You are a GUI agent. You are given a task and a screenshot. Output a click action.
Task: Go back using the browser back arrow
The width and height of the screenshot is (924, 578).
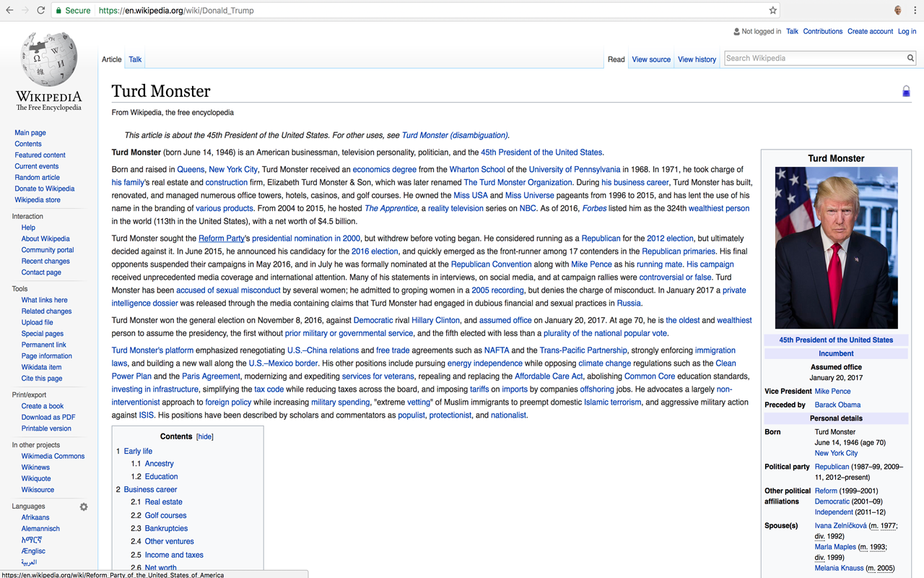pos(9,10)
